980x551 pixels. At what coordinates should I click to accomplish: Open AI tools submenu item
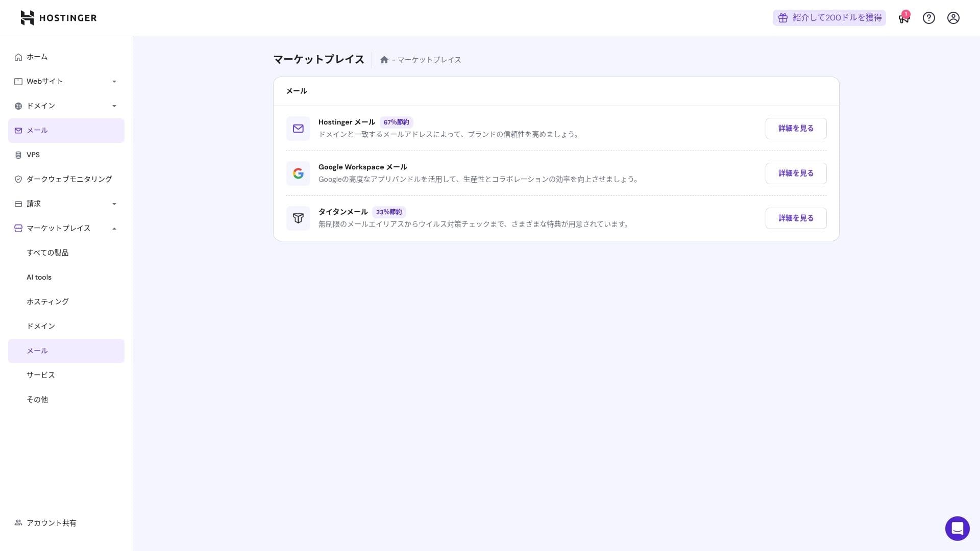[x=66, y=278]
